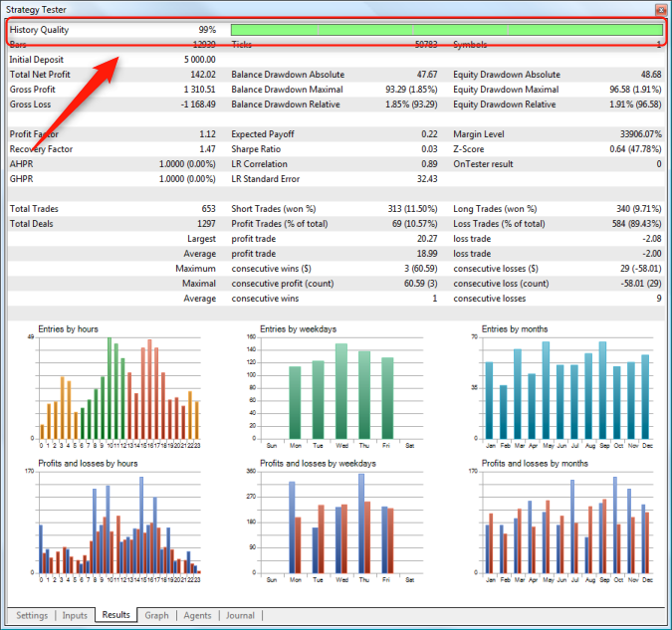The width and height of the screenshot is (672, 630).
Task: Click Balance Drawdown Maximal value 93.29 (1.85%)
Action: click(411, 90)
